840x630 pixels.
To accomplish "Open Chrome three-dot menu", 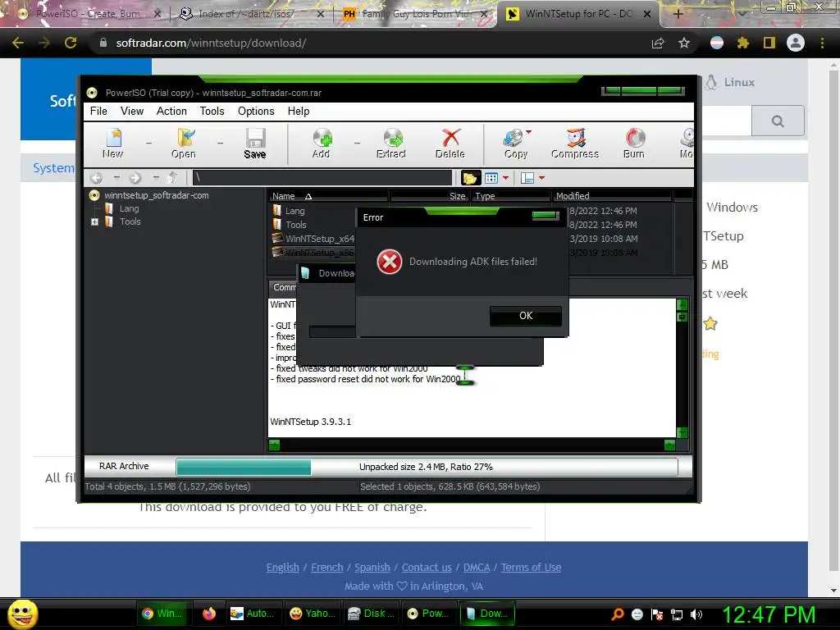I will (822, 43).
